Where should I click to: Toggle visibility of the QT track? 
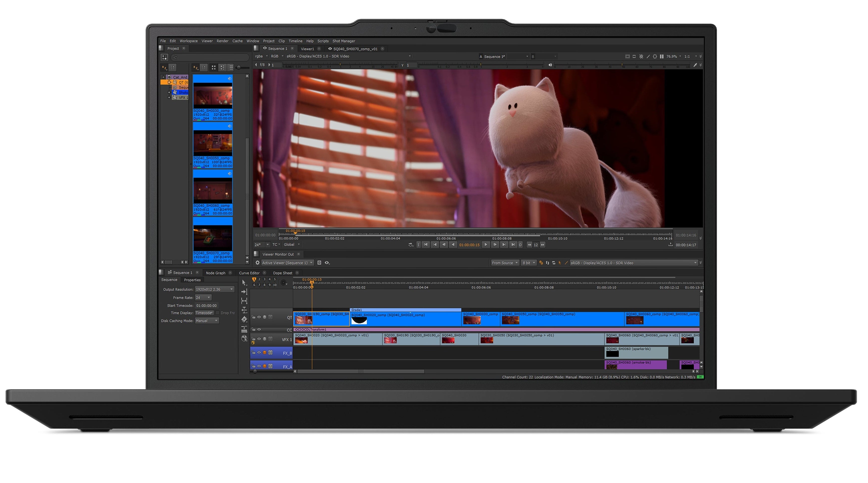pos(259,317)
